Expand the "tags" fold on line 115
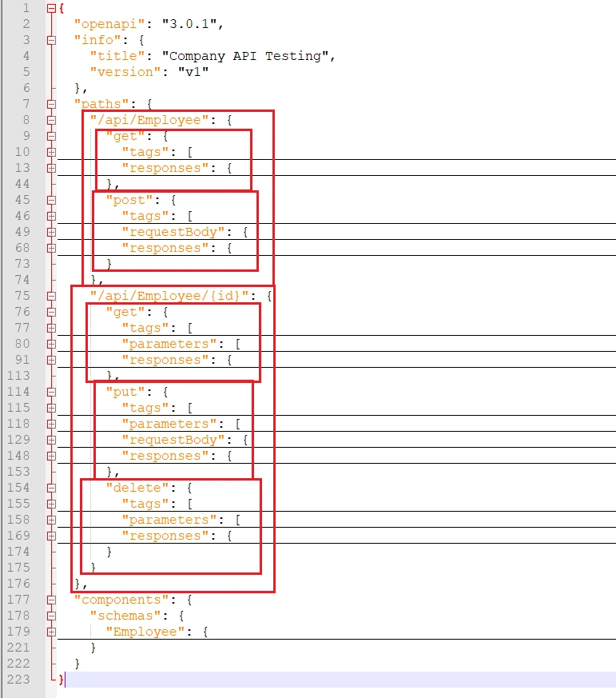This screenshot has width=616, height=698. tap(52, 409)
